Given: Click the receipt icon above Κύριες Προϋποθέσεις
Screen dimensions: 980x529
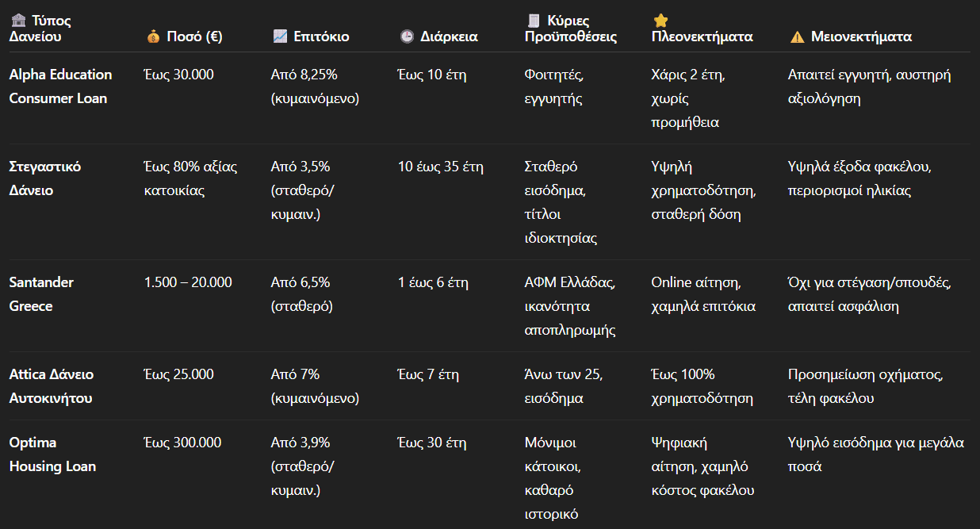Looking at the screenshot, I should pos(532,21).
